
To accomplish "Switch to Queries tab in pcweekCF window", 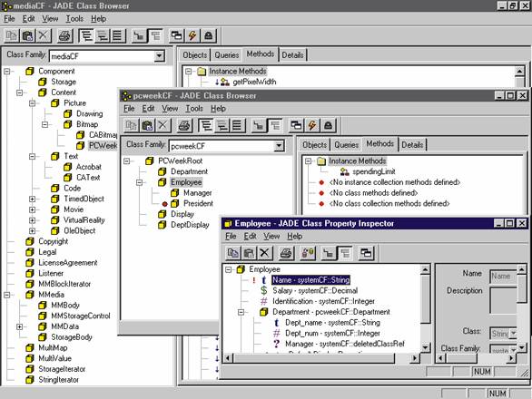I will click(x=347, y=145).
